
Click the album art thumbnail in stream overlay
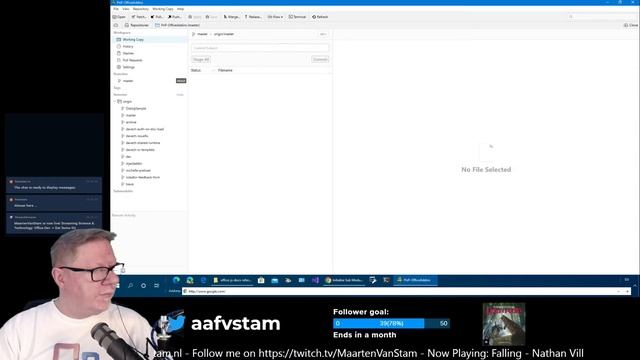coord(504,324)
